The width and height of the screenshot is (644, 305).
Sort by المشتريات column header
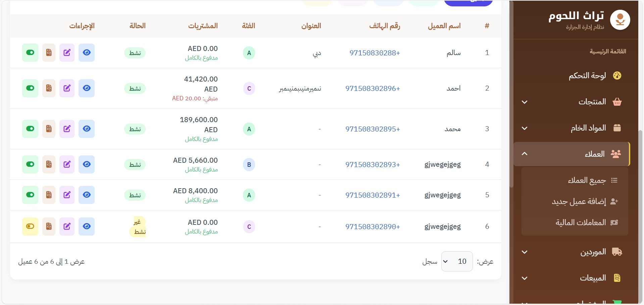click(203, 26)
